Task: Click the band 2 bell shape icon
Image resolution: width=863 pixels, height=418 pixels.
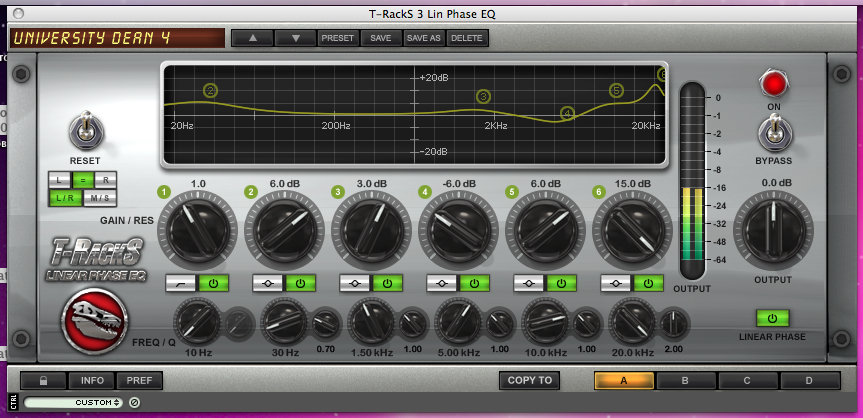Action: [x=268, y=284]
